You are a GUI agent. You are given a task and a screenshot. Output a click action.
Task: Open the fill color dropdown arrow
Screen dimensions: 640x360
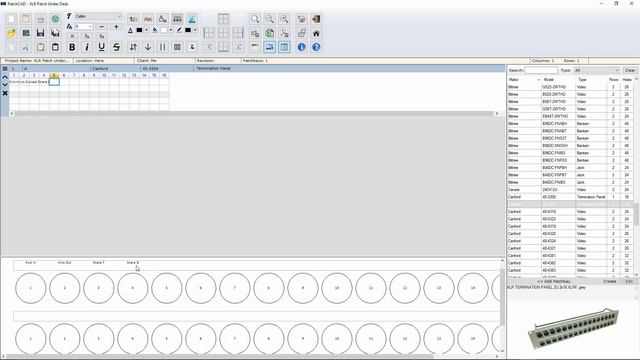(171, 30)
